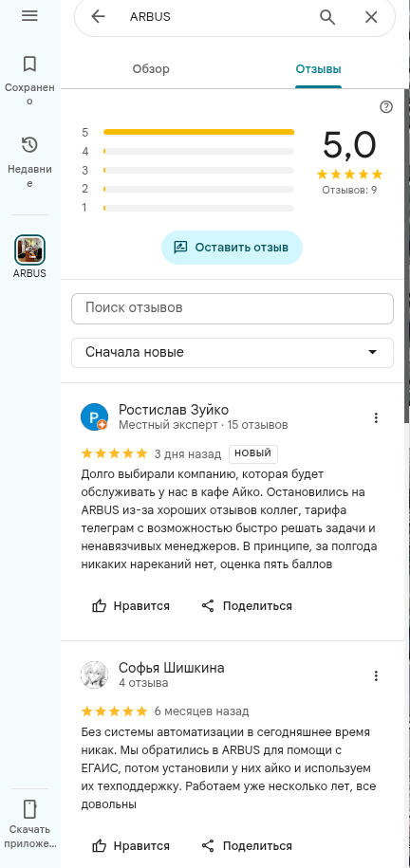Image resolution: width=410 pixels, height=868 pixels.
Task: Click the 5,0 overall rating
Action: [x=349, y=145]
